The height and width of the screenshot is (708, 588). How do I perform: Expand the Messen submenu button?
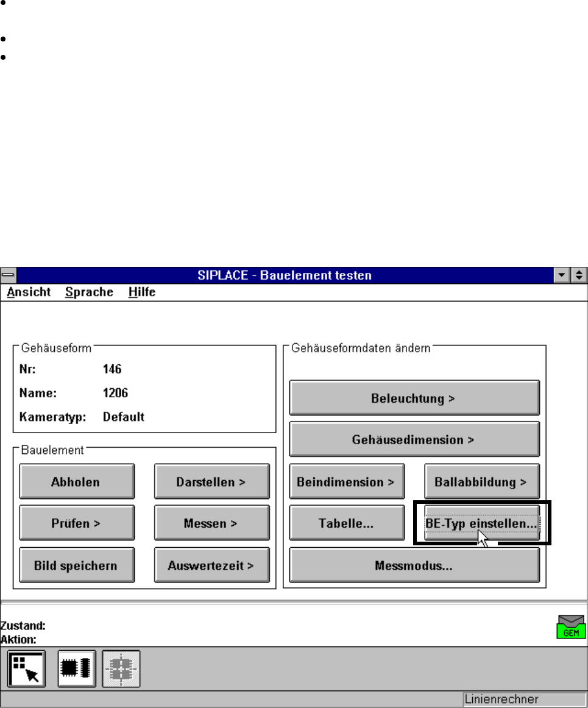[212, 523]
